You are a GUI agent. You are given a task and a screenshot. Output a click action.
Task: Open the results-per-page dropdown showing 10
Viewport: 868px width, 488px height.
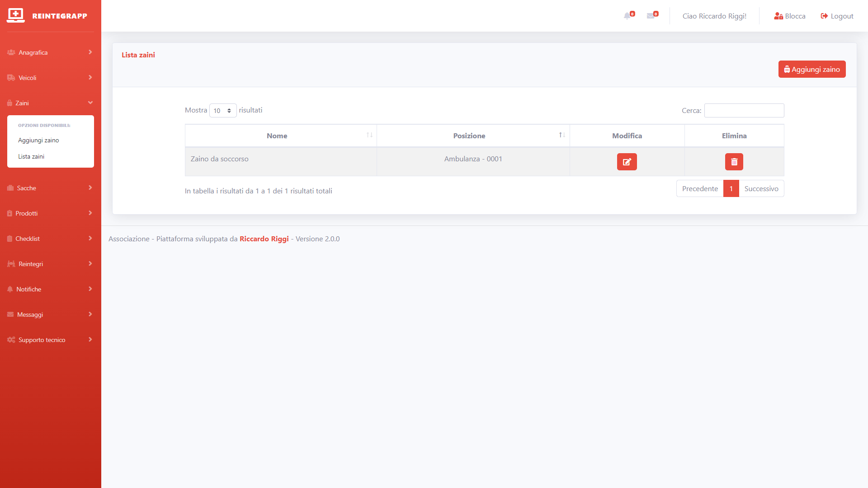click(222, 111)
